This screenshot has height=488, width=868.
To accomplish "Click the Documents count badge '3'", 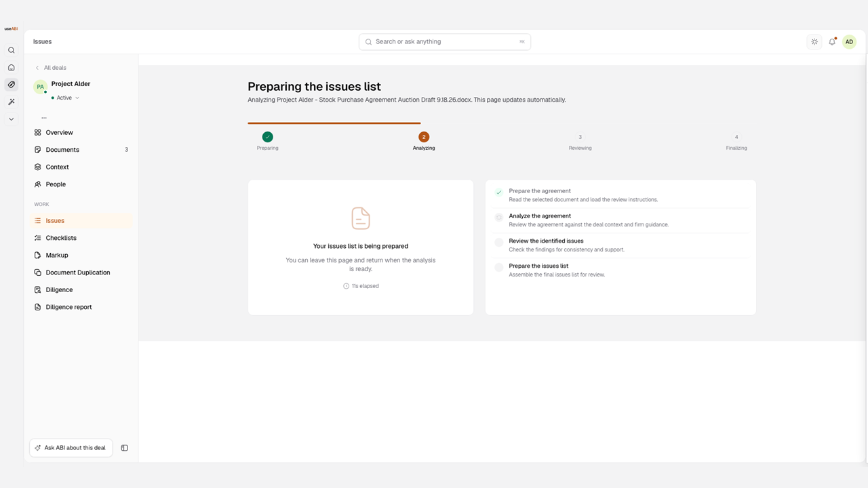I will click(126, 150).
